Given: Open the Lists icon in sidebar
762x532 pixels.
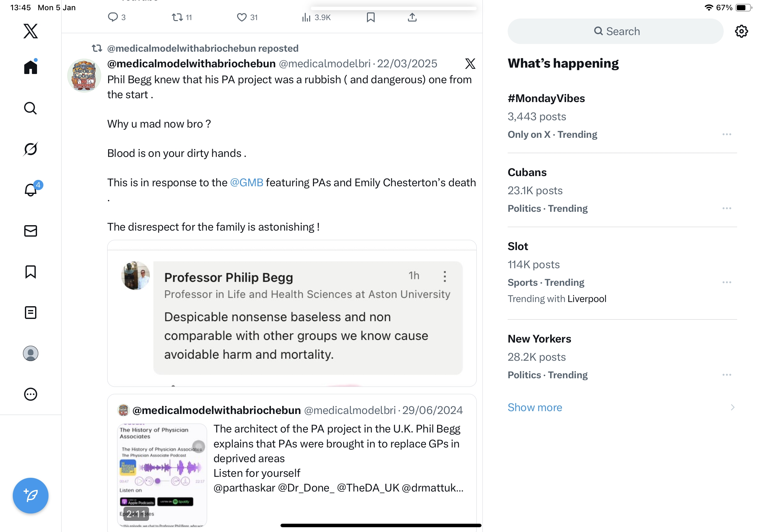Looking at the screenshot, I should [x=31, y=313].
